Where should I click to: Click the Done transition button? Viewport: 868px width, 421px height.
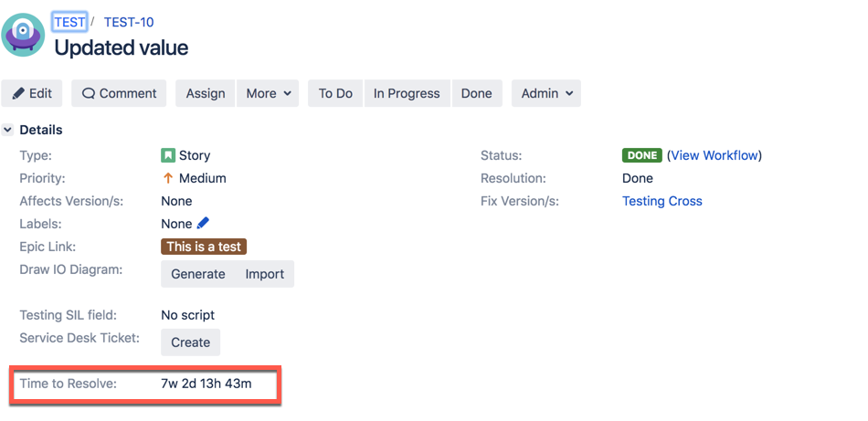tap(477, 93)
